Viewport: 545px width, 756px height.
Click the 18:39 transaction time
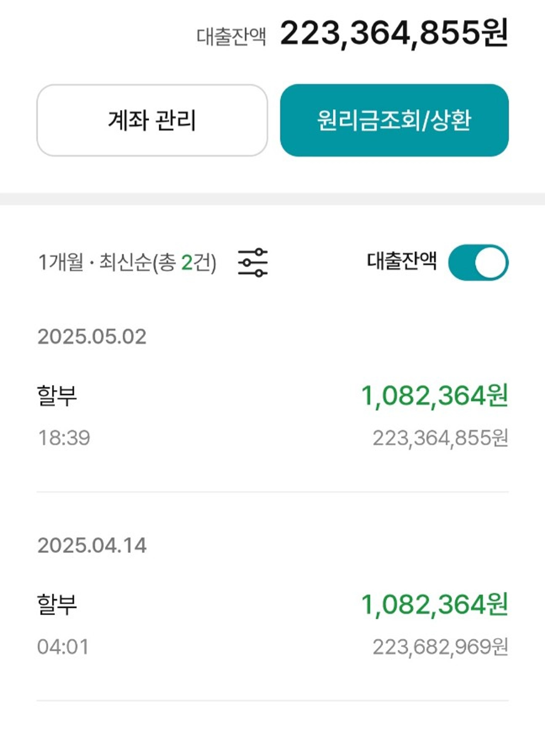pos(64,438)
